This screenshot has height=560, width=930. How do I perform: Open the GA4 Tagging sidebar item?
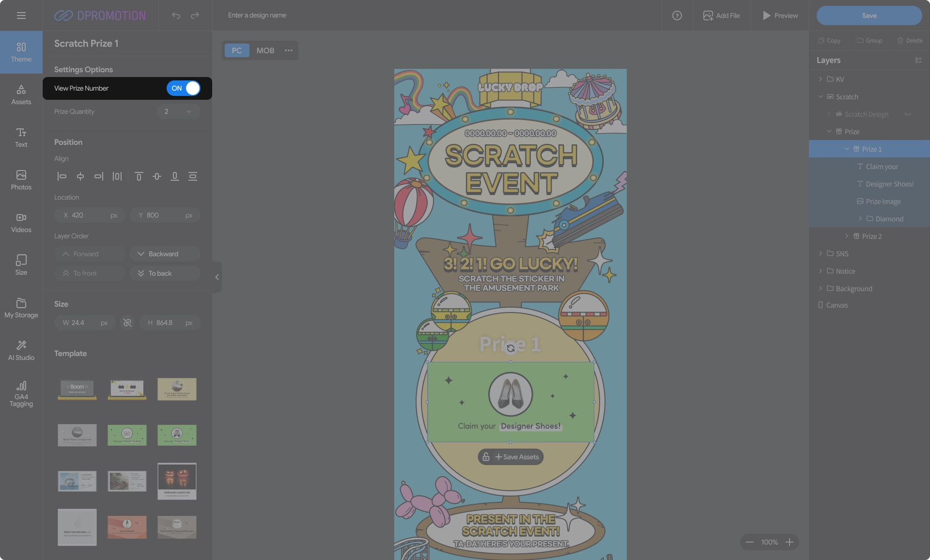pyautogui.click(x=21, y=393)
